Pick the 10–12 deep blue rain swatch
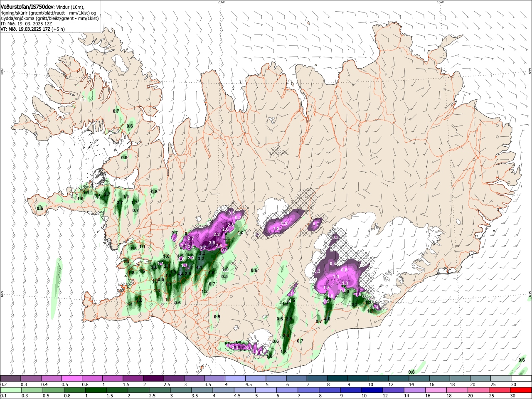The height and width of the screenshot is (399, 532). 372,390
